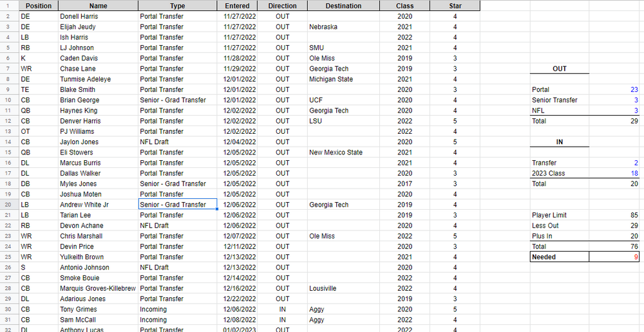
Task: Click the Position column header cell
Action: pyautogui.click(x=38, y=6)
